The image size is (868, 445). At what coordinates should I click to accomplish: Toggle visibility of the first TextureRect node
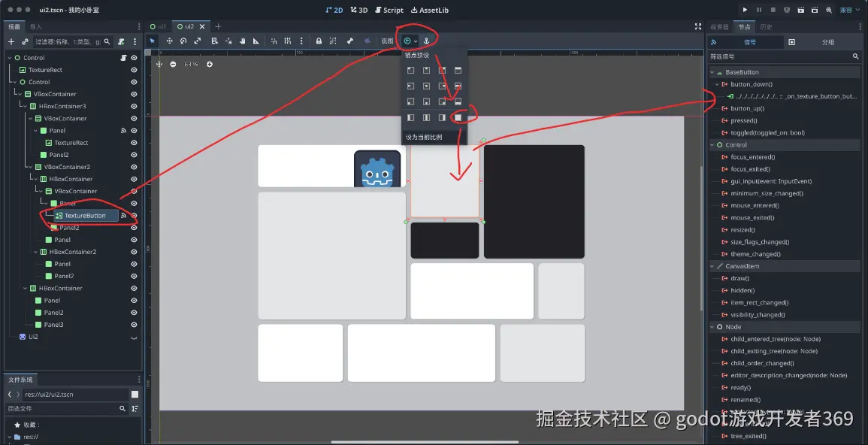click(134, 70)
